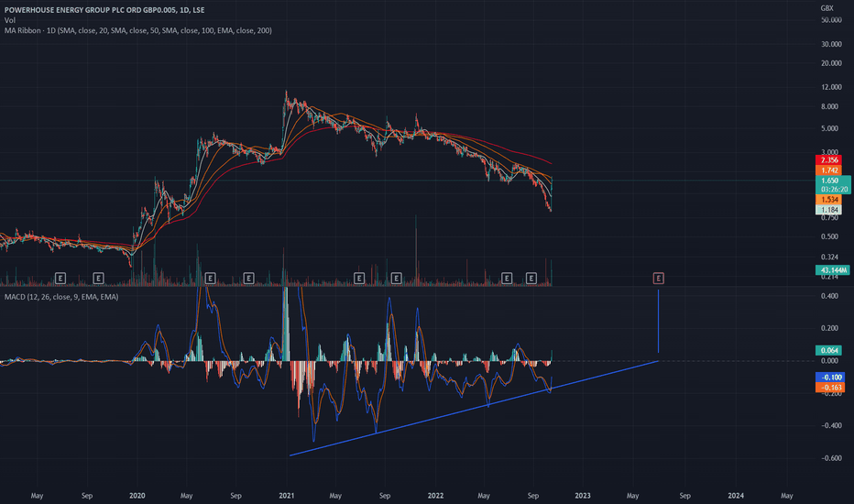Click the 12.000 price axis label

click(831, 87)
